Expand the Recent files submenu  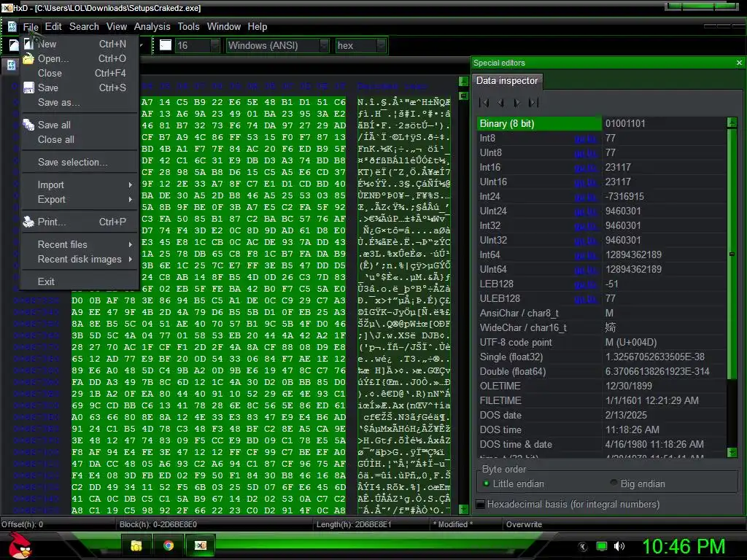pos(80,244)
